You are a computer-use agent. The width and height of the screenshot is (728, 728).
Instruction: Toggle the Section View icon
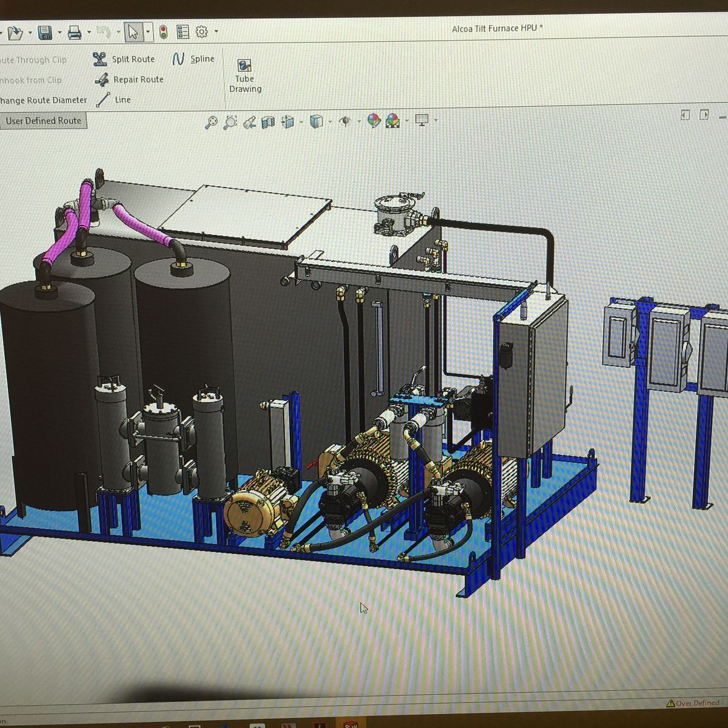point(268,122)
